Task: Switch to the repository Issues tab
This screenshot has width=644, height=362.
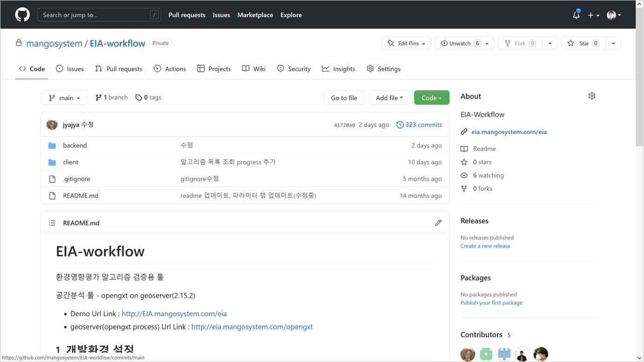Action: click(70, 69)
